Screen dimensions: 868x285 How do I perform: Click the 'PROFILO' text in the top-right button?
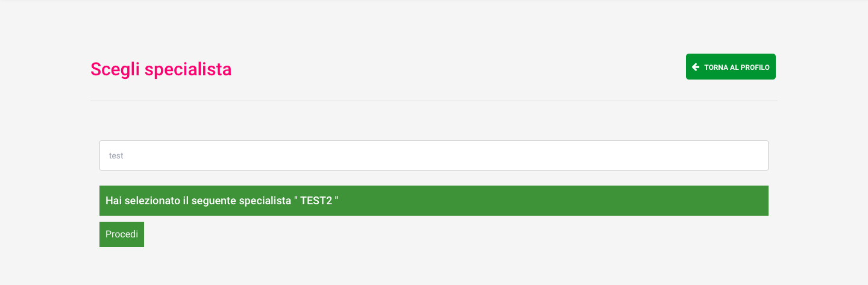click(x=755, y=67)
